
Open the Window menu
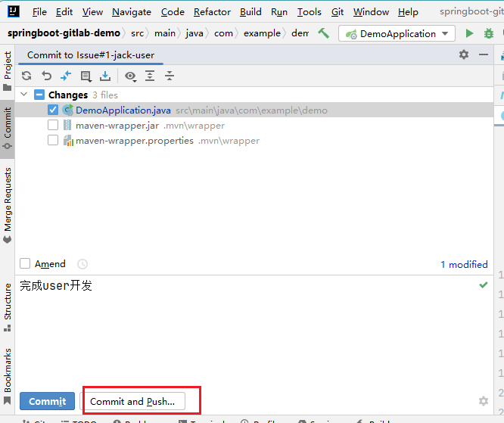coord(372,12)
